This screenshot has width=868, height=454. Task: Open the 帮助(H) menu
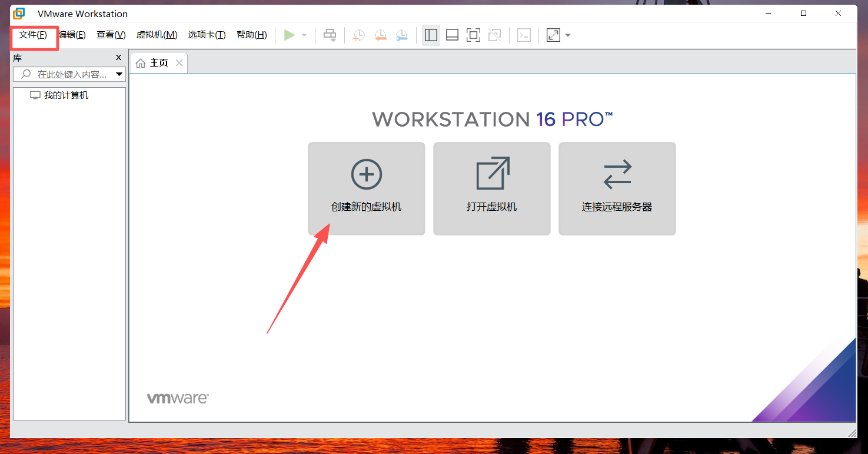click(x=251, y=35)
